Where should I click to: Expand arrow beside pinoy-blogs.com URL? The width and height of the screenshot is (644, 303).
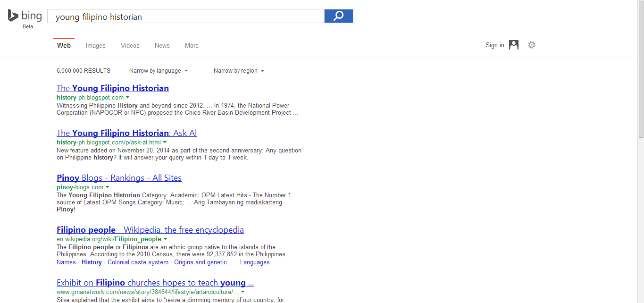click(108, 187)
